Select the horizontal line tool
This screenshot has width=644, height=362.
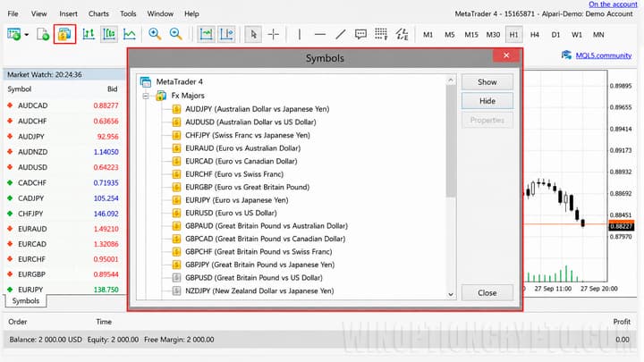(x=320, y=35)
